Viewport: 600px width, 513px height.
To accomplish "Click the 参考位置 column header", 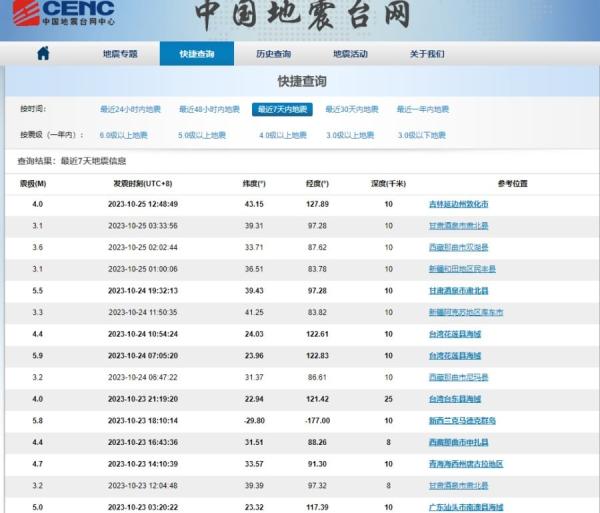I will click(513, 184).
